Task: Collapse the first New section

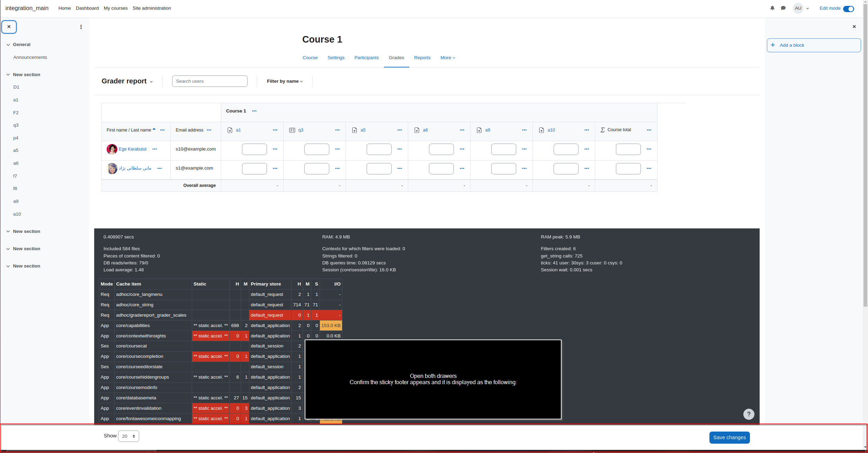Action: pyautogui.click(x=8, y=75)
